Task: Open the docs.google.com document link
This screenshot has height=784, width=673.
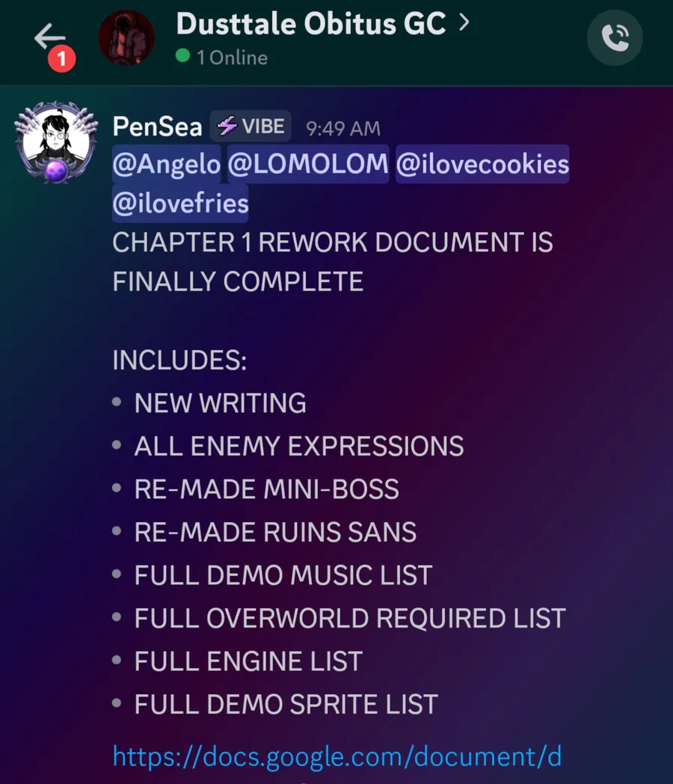Action: [x=337, y=756]
